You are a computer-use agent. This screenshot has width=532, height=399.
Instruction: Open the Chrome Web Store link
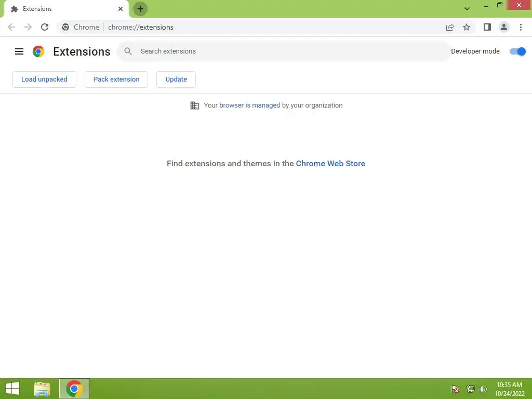click(330, 164)
